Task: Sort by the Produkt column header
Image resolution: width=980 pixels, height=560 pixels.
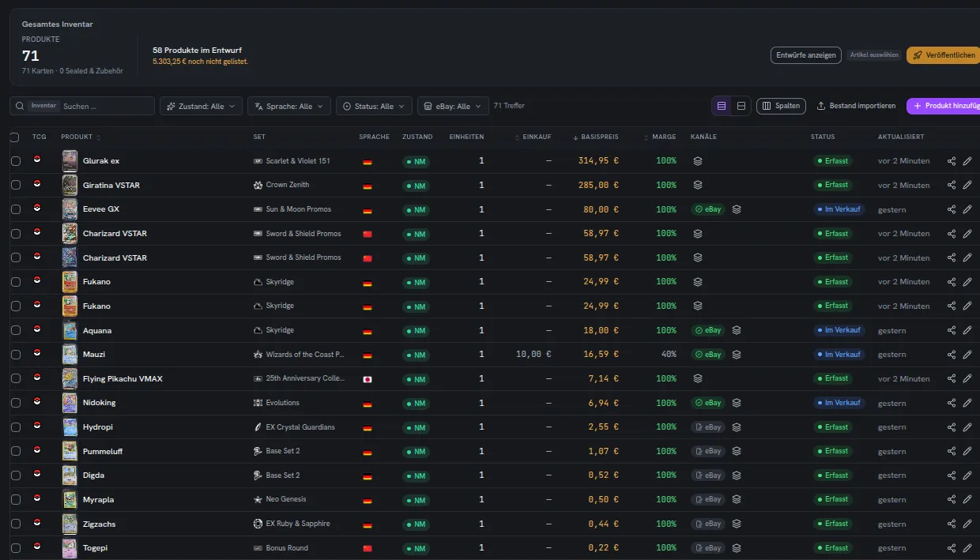Action: [81, 137]
